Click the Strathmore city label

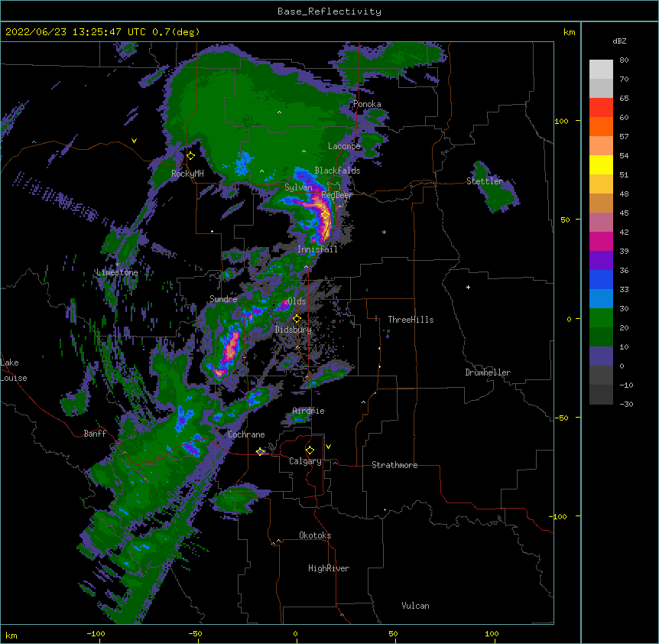click(394, 465)
